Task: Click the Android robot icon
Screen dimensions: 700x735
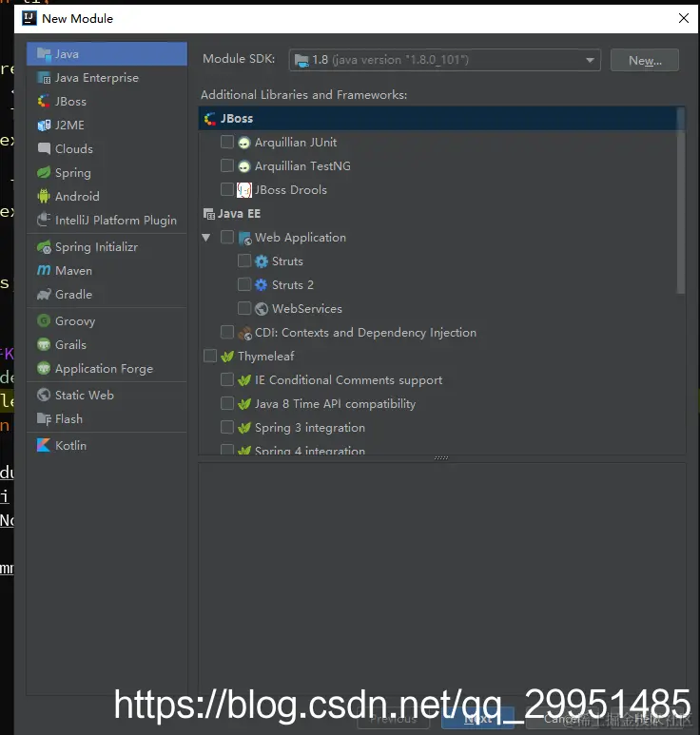Action: [44, 196]
